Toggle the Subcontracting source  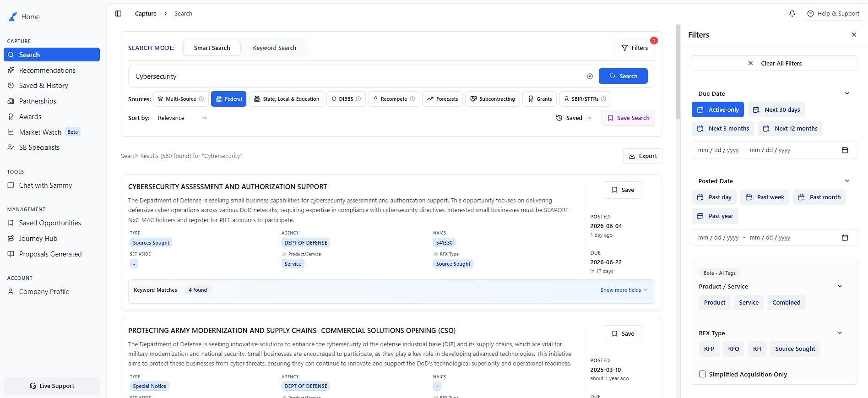click(493, 99)
